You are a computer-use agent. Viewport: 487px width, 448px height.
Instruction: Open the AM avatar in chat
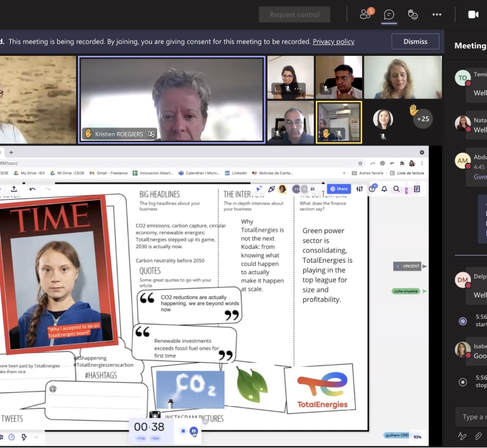coord(463,161)
